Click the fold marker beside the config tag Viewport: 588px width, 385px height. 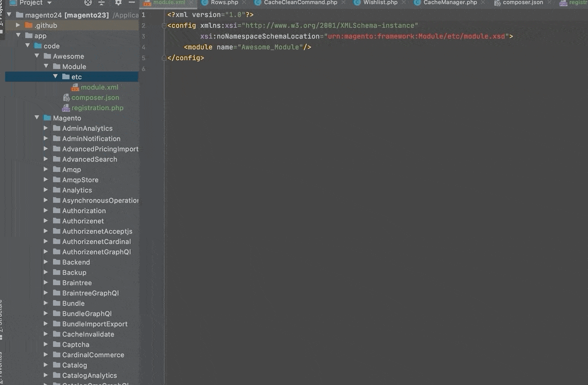[x=164, y=26]
